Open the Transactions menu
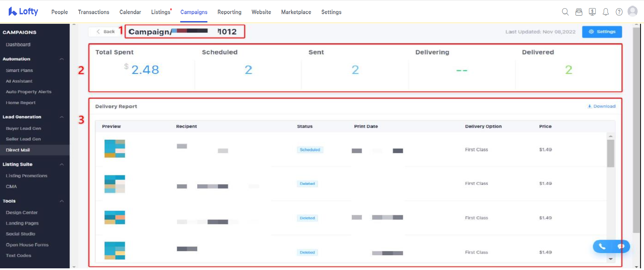The image size is (644, 270). (94, 12)
